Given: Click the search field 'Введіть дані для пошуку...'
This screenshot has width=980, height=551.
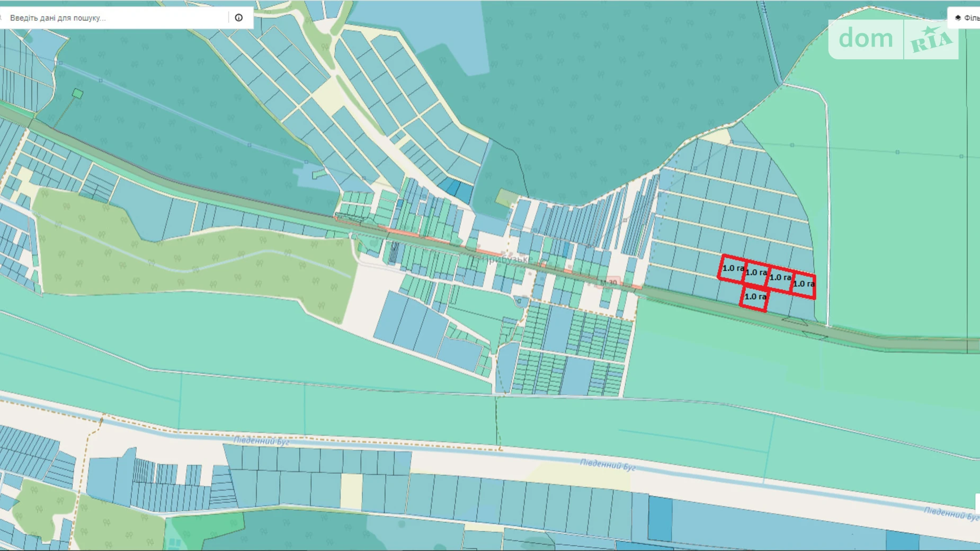Looking at the screenshot, I should [x=117, y=18].
